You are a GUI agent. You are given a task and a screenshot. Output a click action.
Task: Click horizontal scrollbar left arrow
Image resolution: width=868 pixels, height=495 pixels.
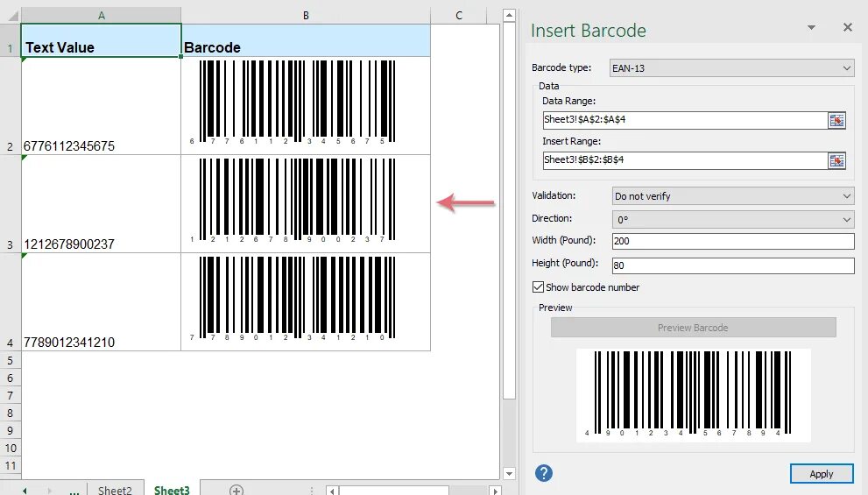tap(332, 491)
